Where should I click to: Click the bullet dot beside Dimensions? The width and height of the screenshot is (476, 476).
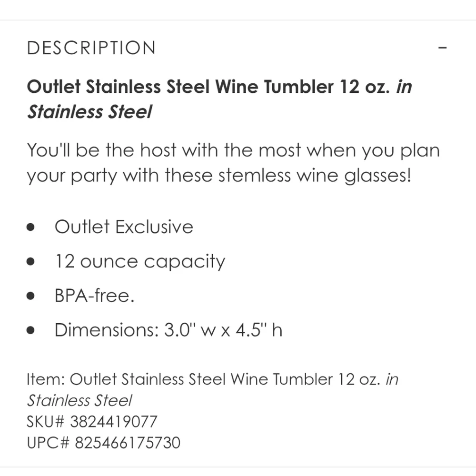31,330
